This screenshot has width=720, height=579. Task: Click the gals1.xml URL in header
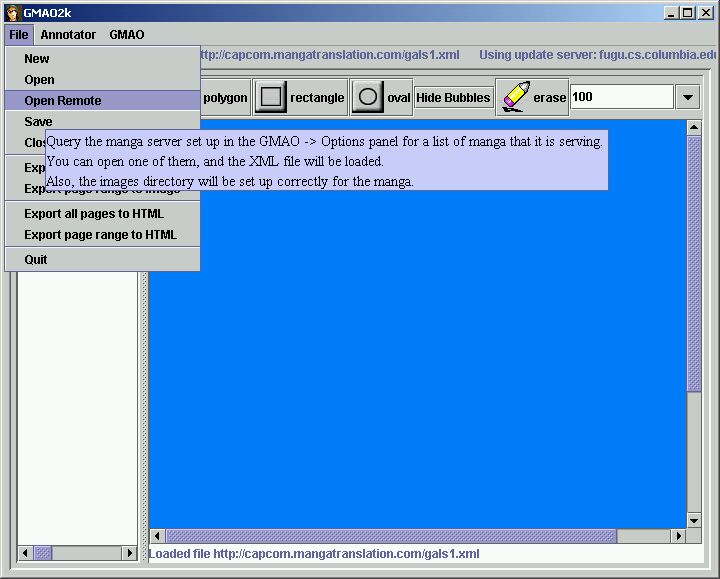330,55
